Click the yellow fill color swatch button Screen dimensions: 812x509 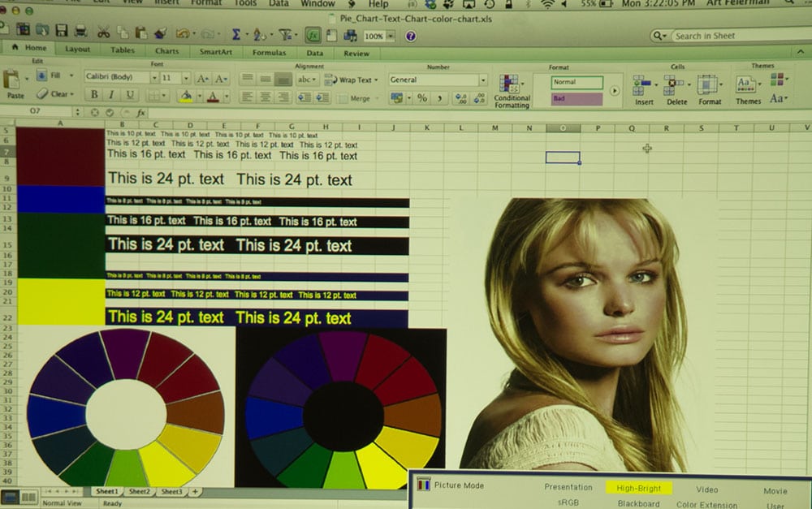pos(186,97)
